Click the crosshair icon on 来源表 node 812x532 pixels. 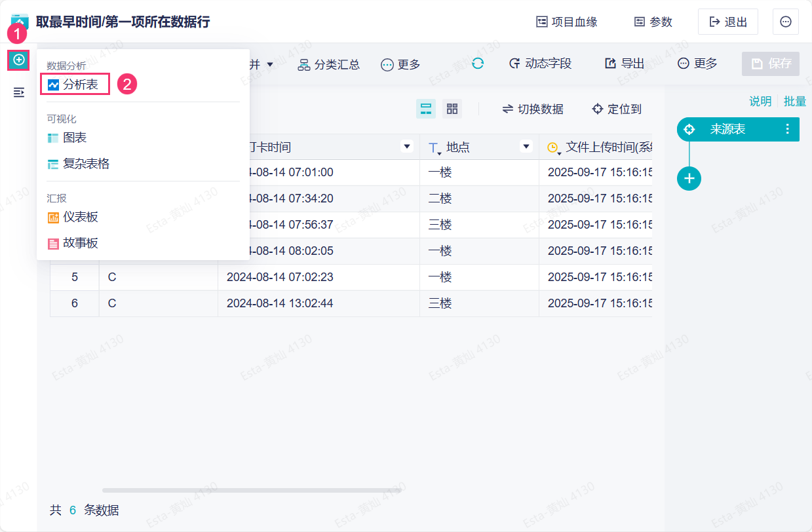click(x=689, y=130)
